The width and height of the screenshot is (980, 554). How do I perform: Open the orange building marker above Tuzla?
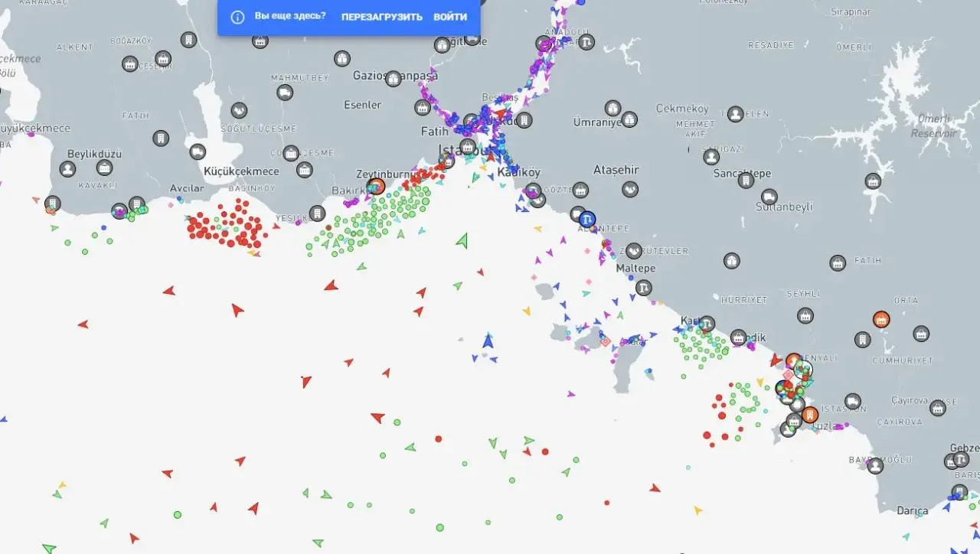810,415
